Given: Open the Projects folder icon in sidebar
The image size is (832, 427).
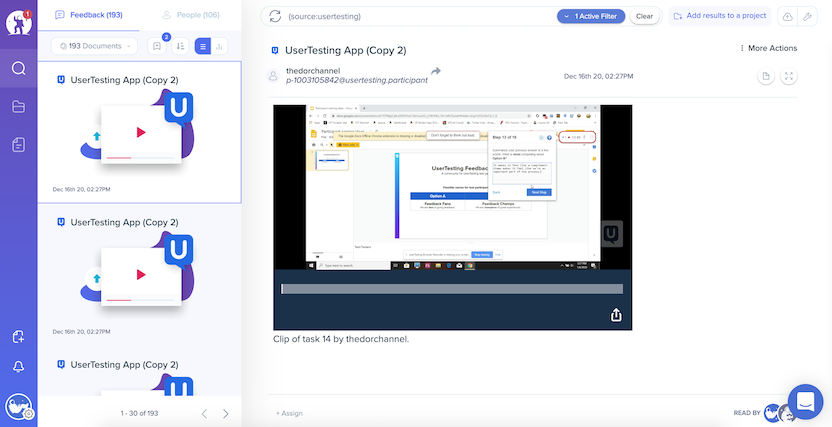Looking at the screenshot, I should point(19,107).
